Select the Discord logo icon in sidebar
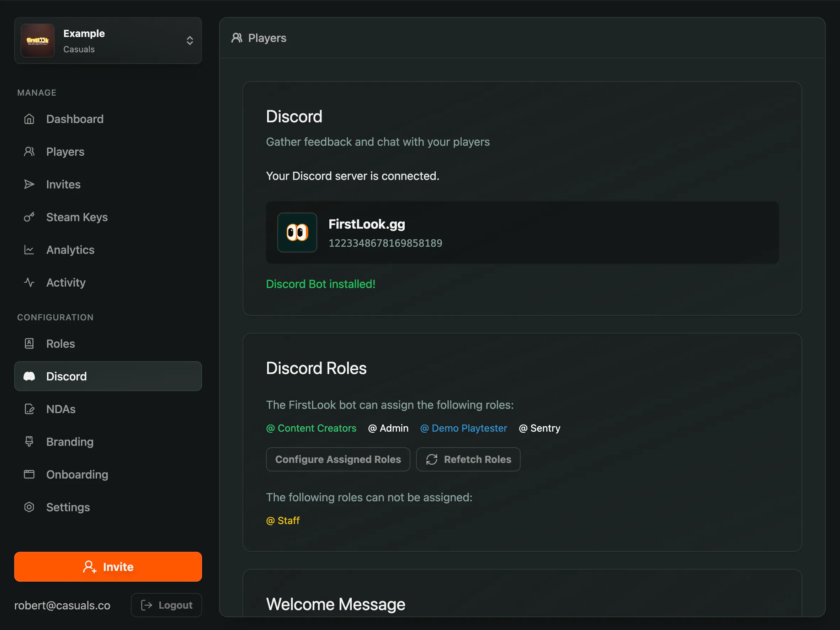Viewport: 840px width, 630px height. click(x=29, y=377)
